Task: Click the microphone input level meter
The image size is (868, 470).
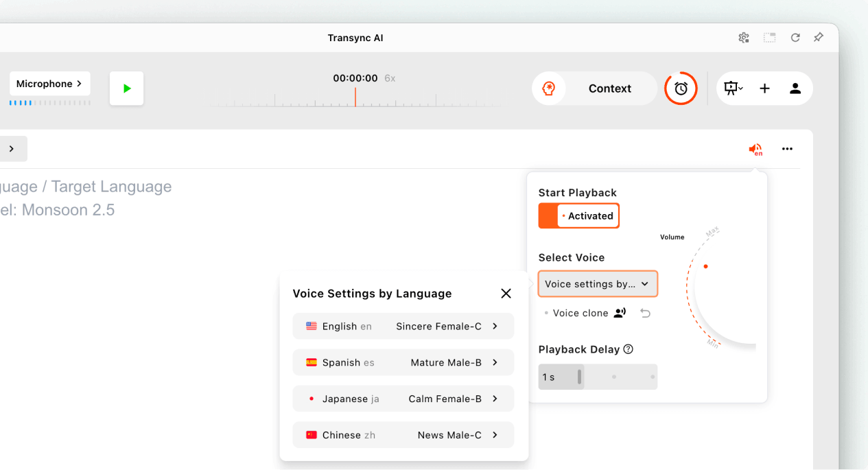Action: 49,103
